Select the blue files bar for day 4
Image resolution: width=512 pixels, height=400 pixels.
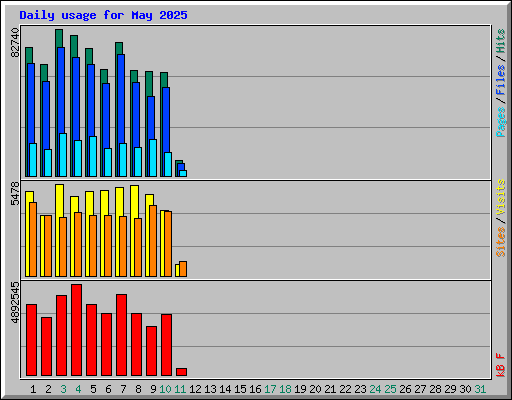(x=76, y=100)
